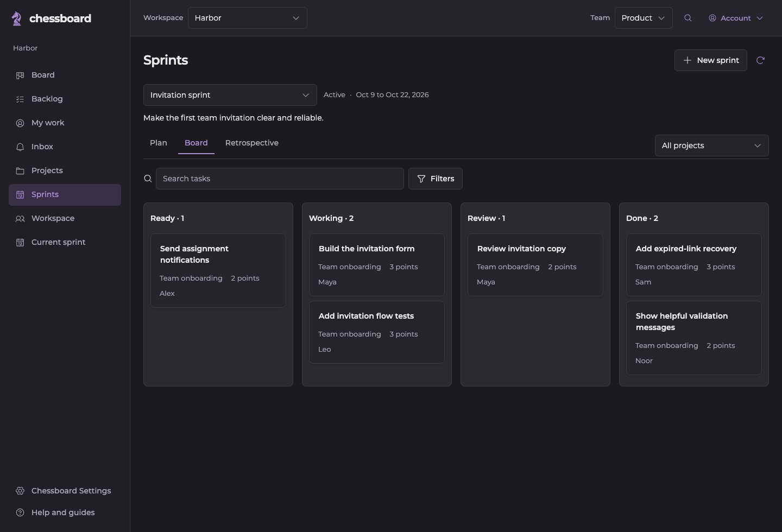Viewport: 782px width, 532px height.
Task: Click the Oct 9 to Oct 22, 2026 date range
Action: (393, 95)
